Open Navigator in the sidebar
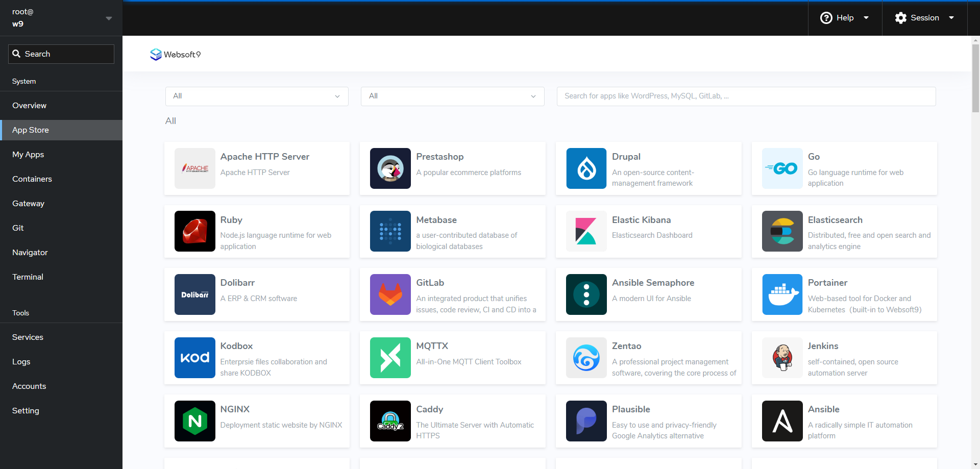This screenshot has height=469, width=980. 61,253
